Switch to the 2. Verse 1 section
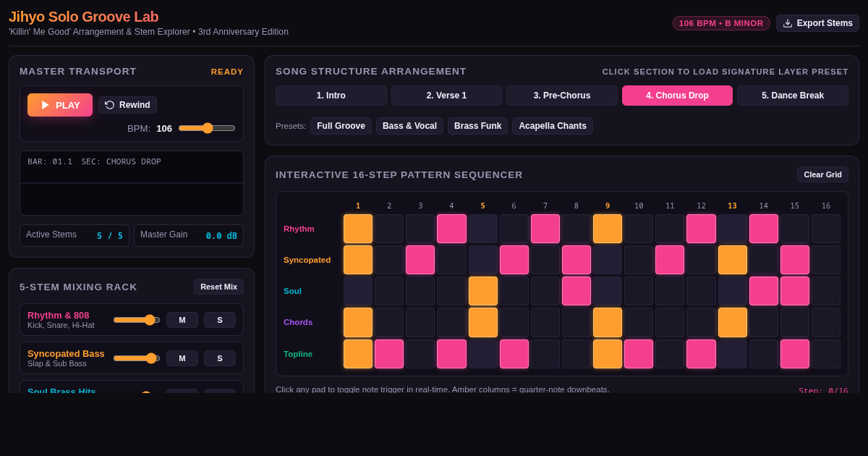Image resolution: width=868 pixels, height=456 pixels. click(x=446, y=96)
